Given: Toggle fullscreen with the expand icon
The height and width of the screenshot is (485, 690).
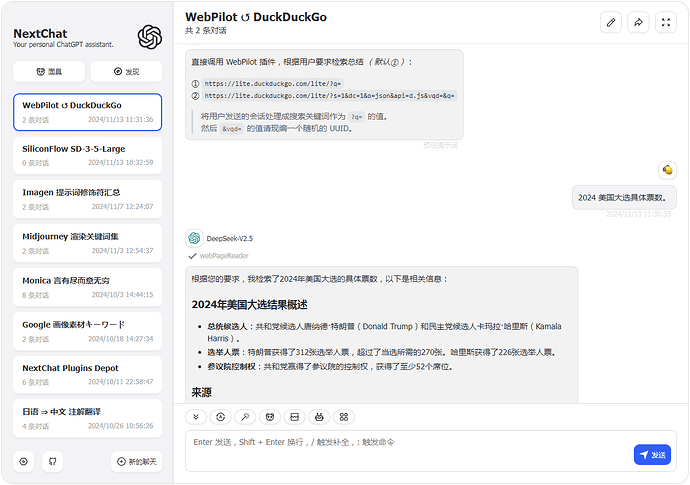Looking at the screenshot, I should [x=666, y=22].
